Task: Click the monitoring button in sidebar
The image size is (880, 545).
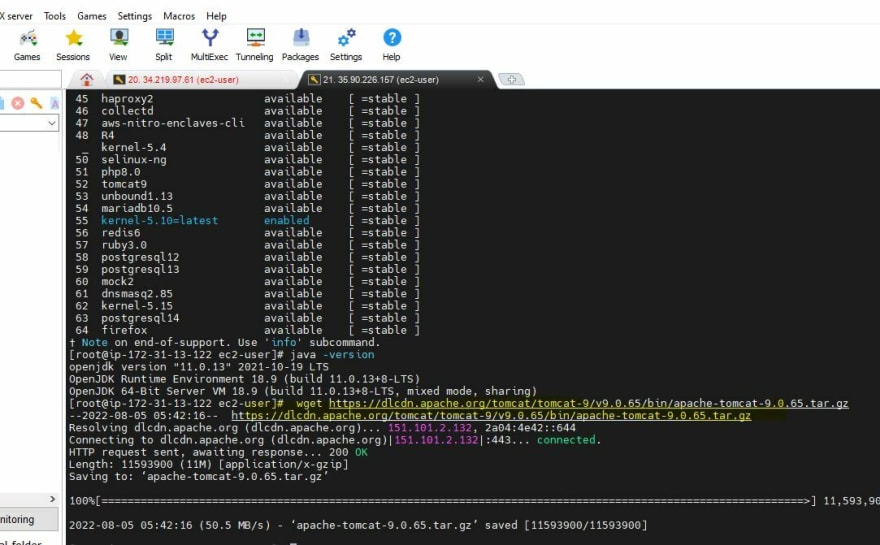Action: click(x=29, y=519)
